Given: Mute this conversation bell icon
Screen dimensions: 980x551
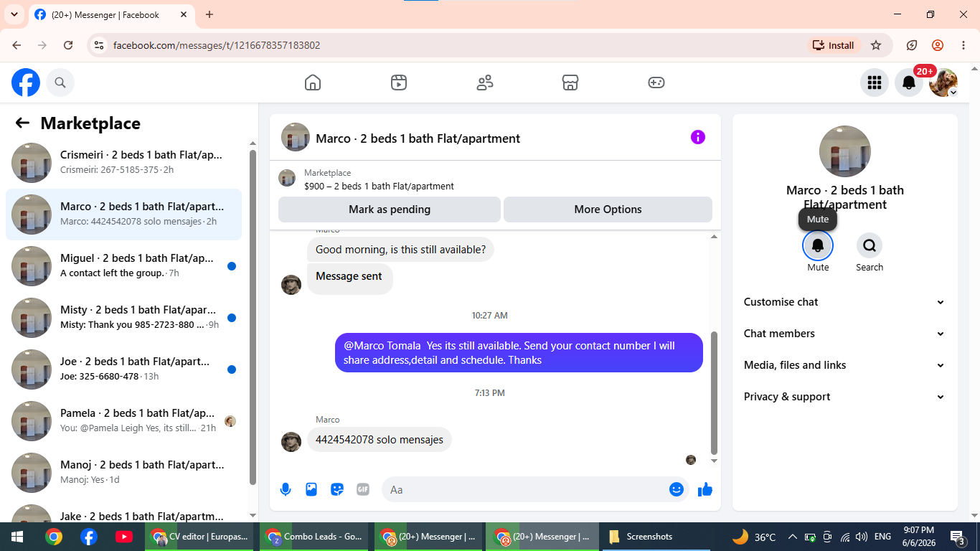Looking at the screenshot, I should (818, 245).
